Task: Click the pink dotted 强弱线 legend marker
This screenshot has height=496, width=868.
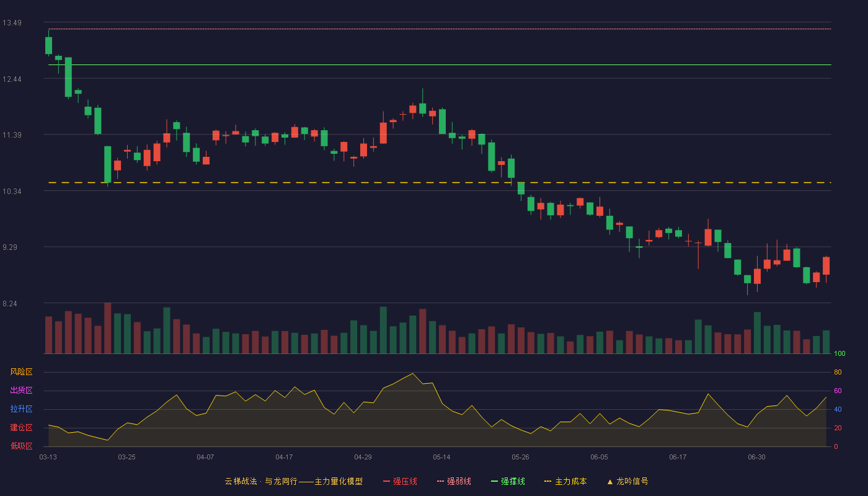Action: point(440,481)
